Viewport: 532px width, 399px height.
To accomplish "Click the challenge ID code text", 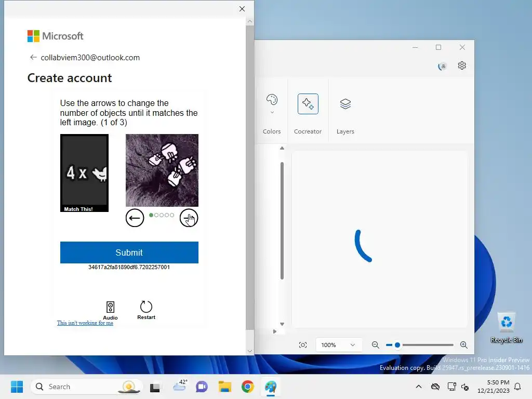I will (129, 267).
